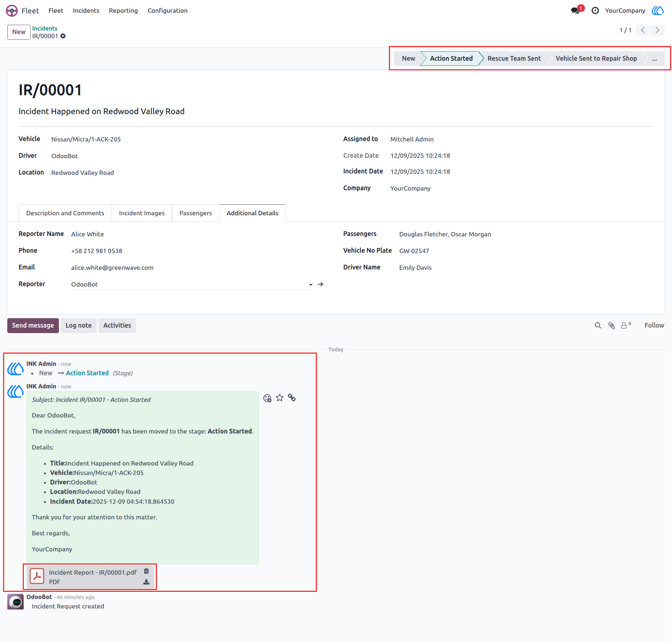Click the Fleet app steering wheel icon
The image size is (672, 644).
point(12,11)
